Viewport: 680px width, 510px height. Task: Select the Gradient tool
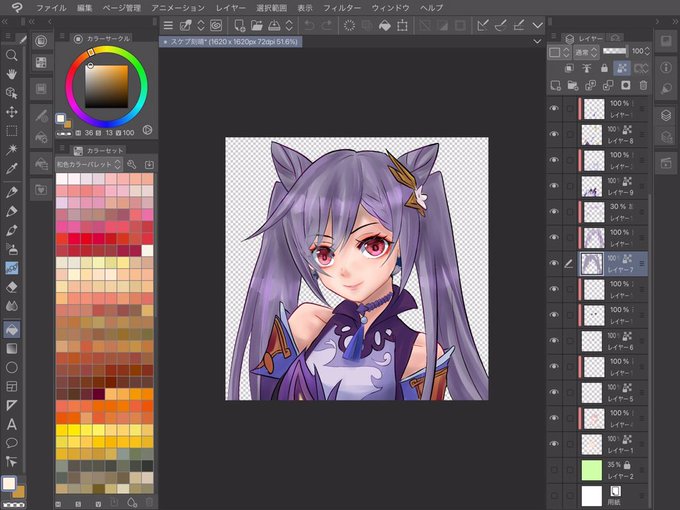click(x=12, y=348)
